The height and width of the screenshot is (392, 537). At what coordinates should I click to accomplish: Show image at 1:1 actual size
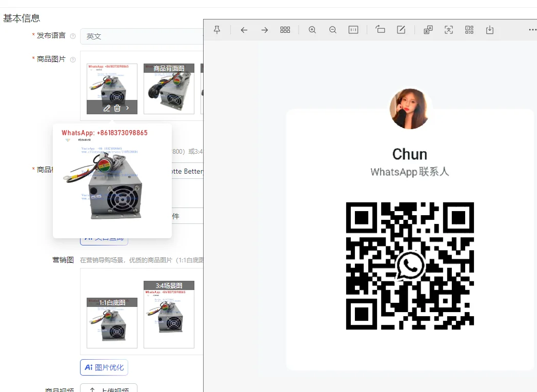[353, 30]
